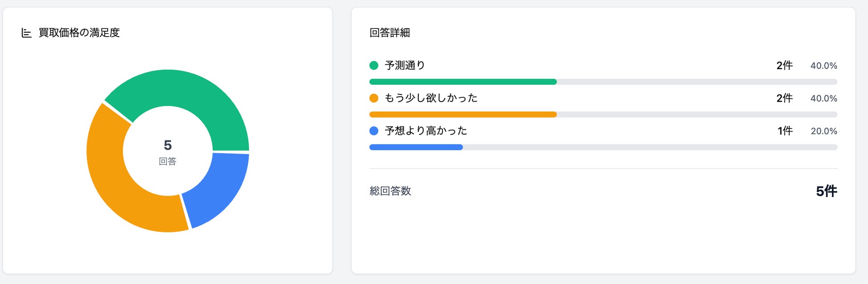Click the もう少し欲しかった legend label
The image size is (868, 284).
431,98
